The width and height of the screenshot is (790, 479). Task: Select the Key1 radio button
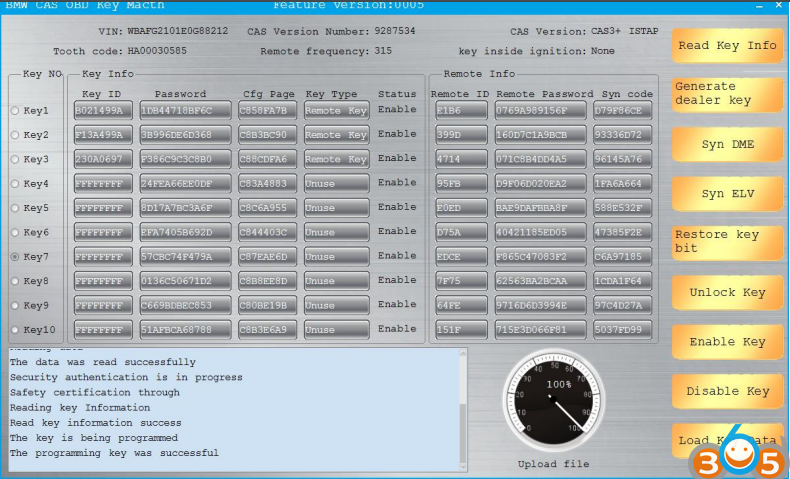click(15, 110)
